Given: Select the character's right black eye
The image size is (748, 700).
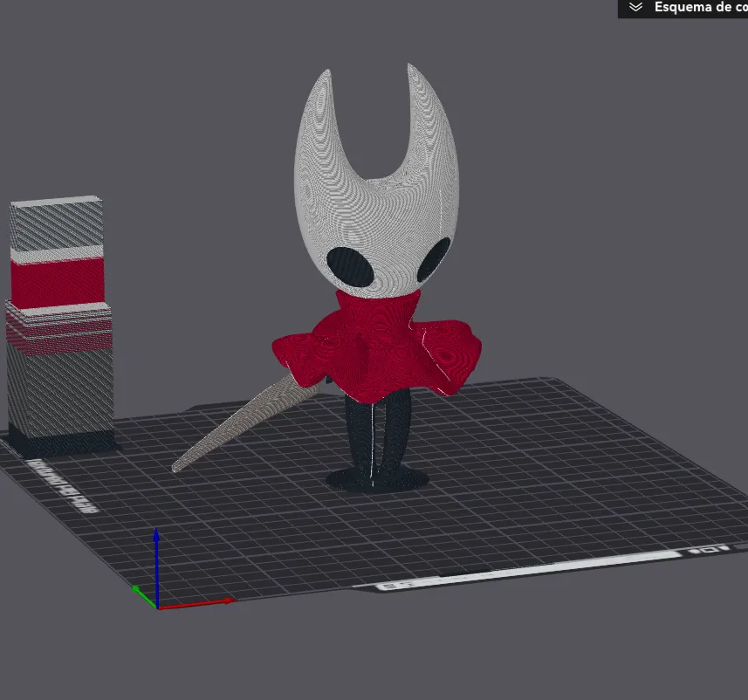Looking at the screenshot, I should [433, 258].
